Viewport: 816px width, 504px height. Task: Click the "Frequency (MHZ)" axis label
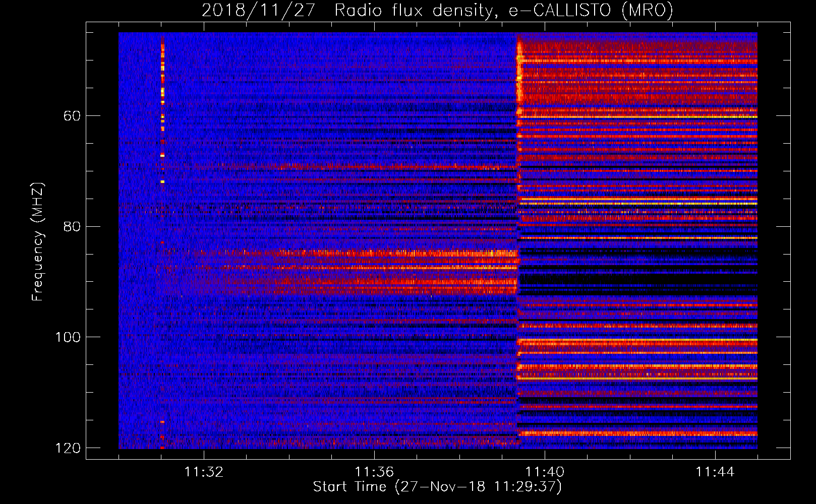pyautogui.click(x=38, y=241)
